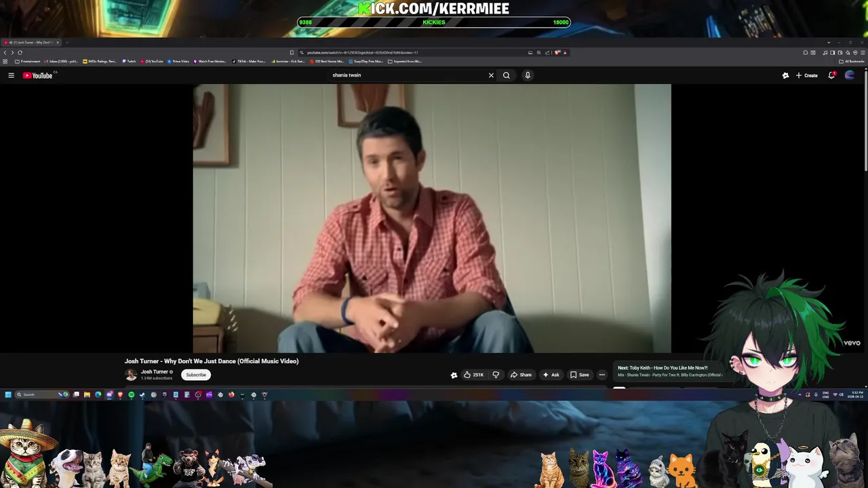The width and height of the screenshot is (868, 488).
Task: Open the Entertainment bookmarks folder
Action: (x=27, y=61)
